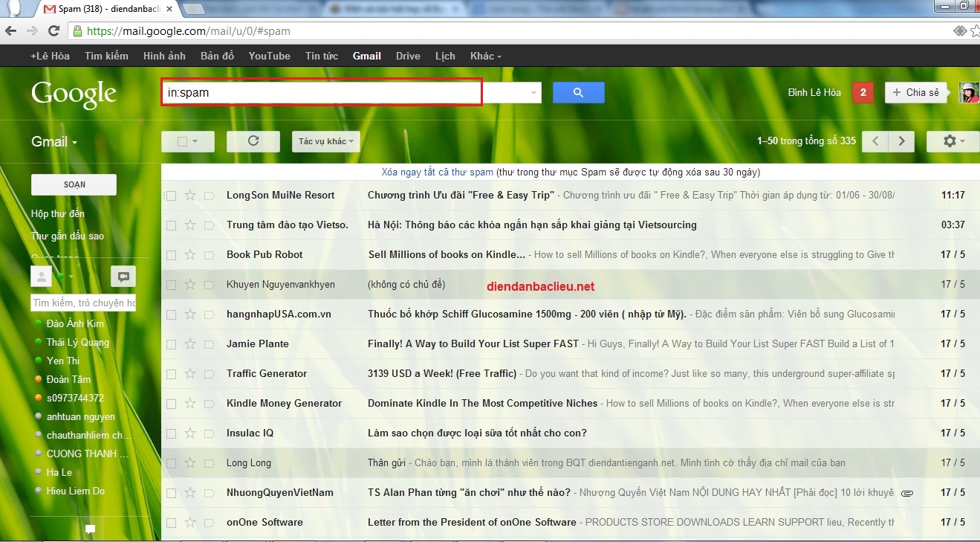Viewport: 980px width, 542px height.
Task: Tick checkbox for Trung tâm đào tạo Vietso.
Action: click(171, 225)
